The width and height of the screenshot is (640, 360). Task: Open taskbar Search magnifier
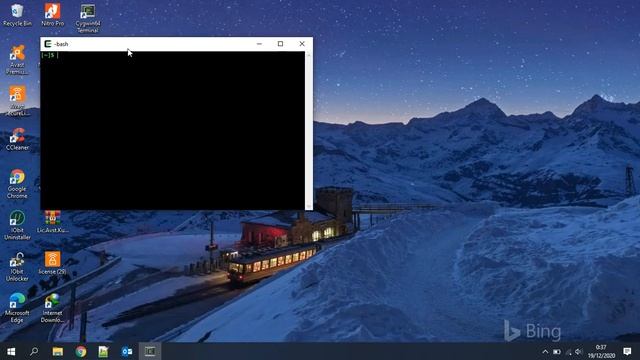(34, 351)
